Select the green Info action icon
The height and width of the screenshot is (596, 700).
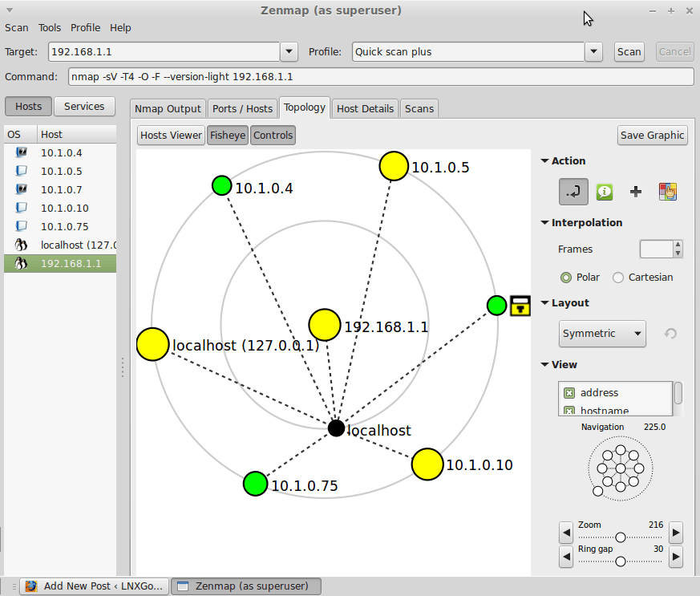tap(605, 192)
